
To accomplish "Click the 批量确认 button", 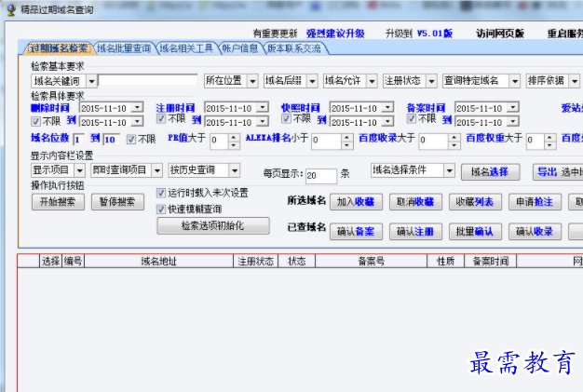I will point(475,232).
